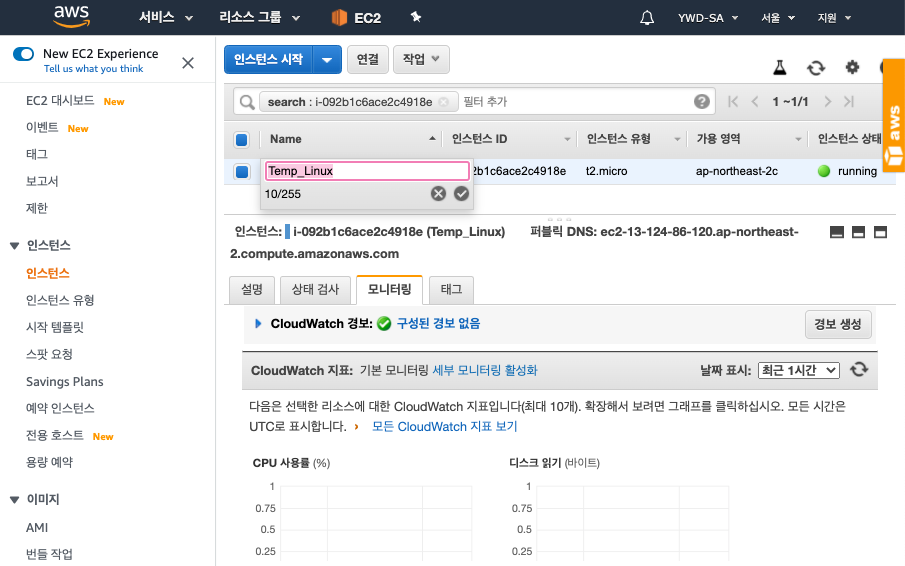Refresh the CloudWatch metrics
This screenshot has height=566, width=905.
coord(859,369)
